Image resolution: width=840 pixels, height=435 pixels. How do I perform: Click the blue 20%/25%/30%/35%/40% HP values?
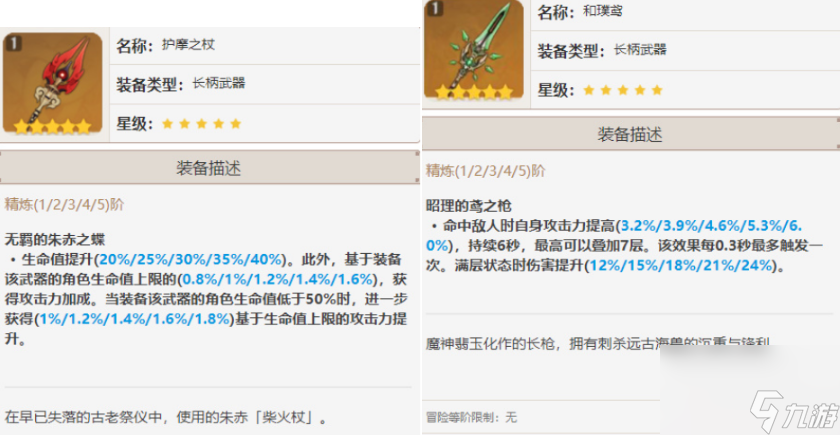pyautogui.click(x=190, y=260)
